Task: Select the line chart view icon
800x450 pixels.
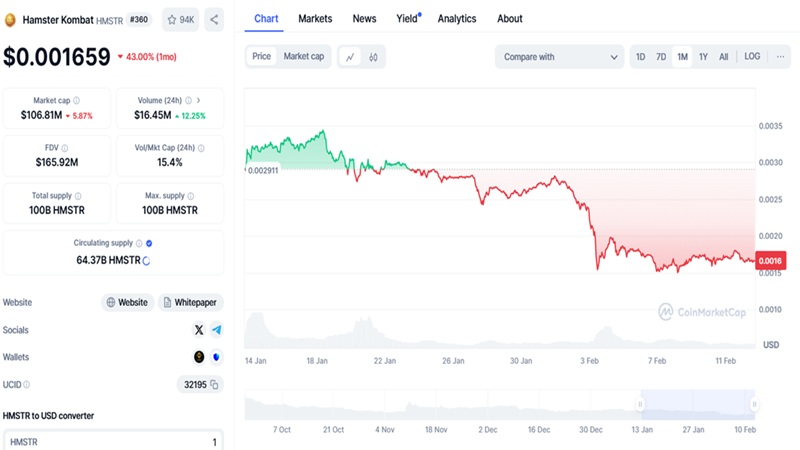Action: [x=350, y=57]
